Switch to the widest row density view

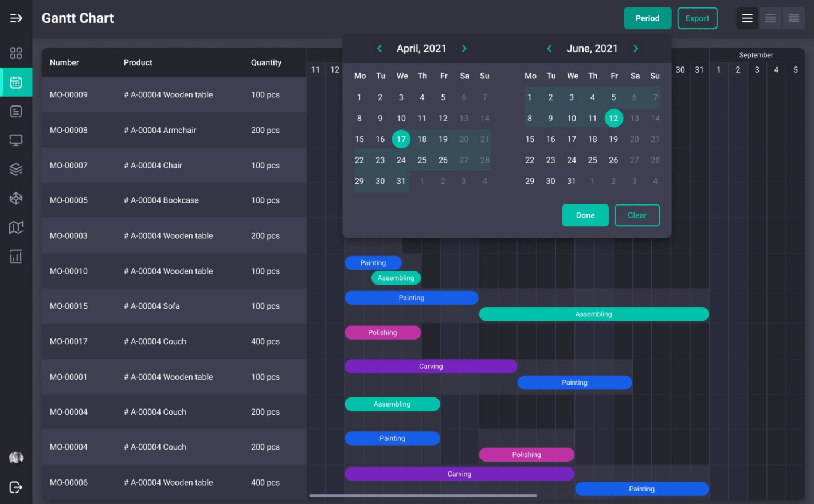coord(747,18)
